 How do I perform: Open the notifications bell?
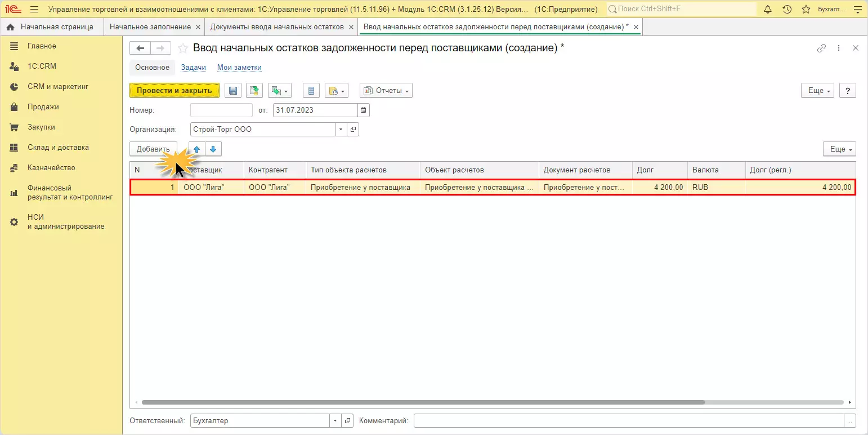click(768, 10)
